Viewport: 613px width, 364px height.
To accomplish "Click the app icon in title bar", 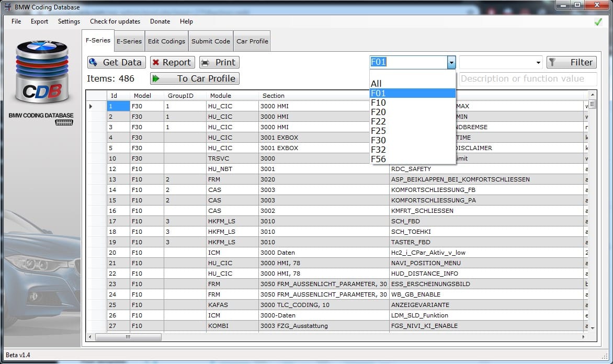I will point(7,7).
